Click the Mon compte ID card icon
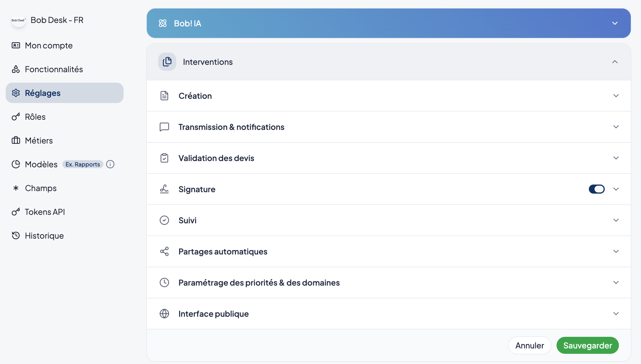Viewport: 641px width, 364px height. tap(16, 45)
